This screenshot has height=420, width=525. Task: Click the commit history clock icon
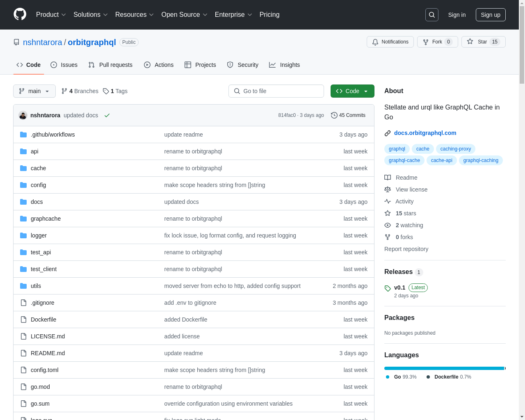pos(334,115)
